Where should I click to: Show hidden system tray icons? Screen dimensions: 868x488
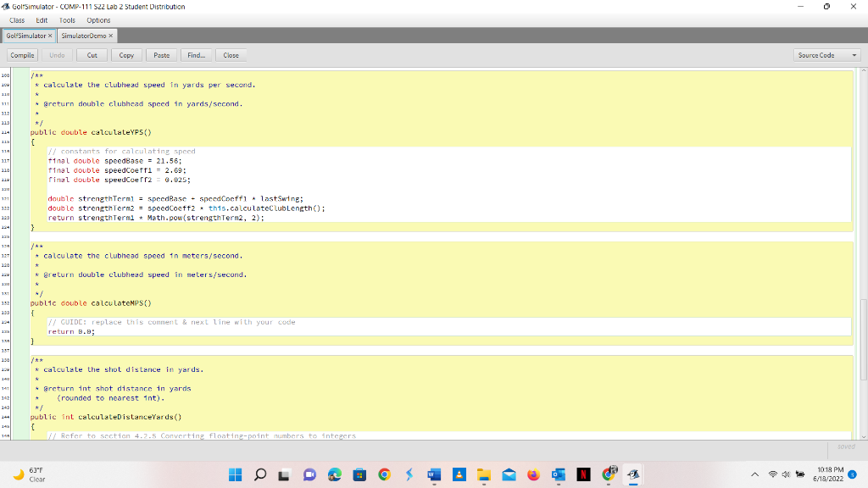point(754,474)
